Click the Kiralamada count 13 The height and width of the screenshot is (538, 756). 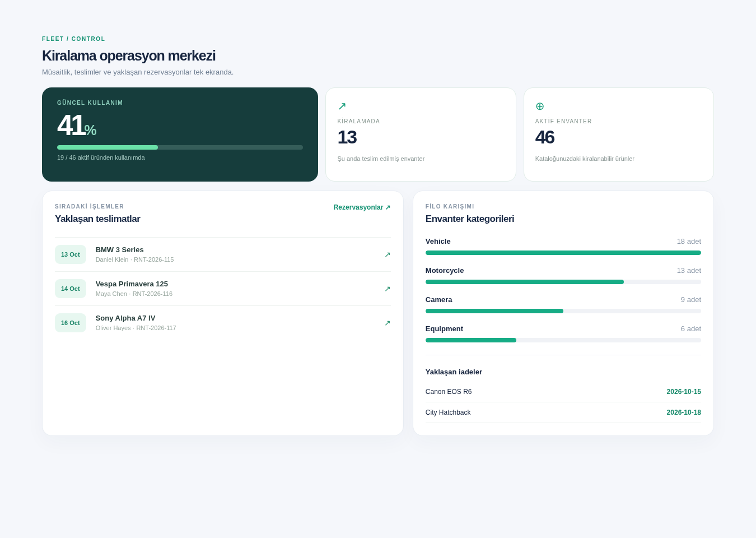pos(347,137)
